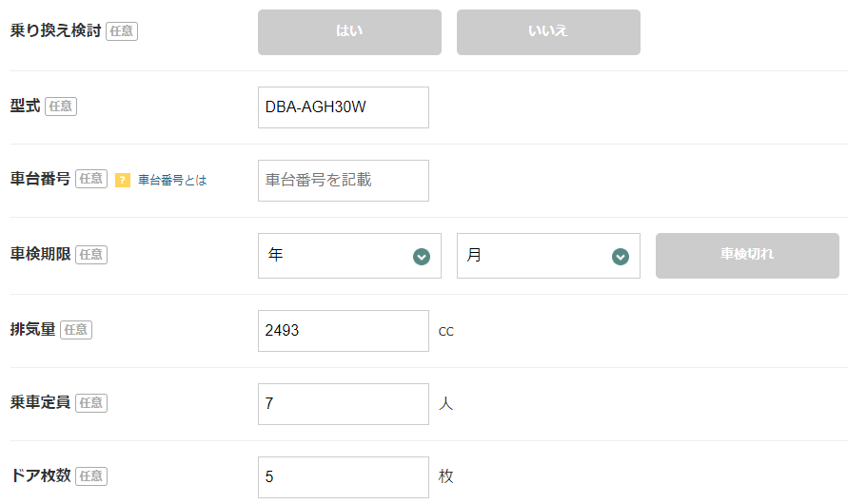
Task: Click the 車台番号を記載 input field
Action: [x=343, y=181]
